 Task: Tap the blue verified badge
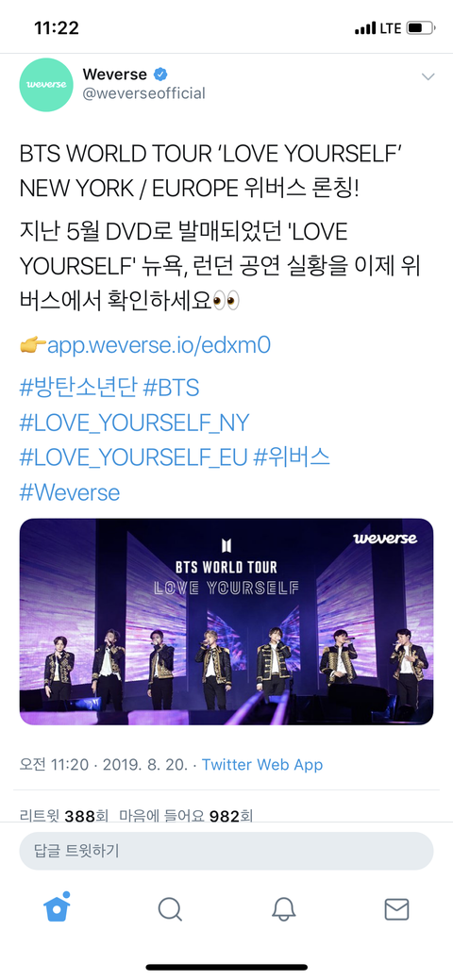(160, 75)
